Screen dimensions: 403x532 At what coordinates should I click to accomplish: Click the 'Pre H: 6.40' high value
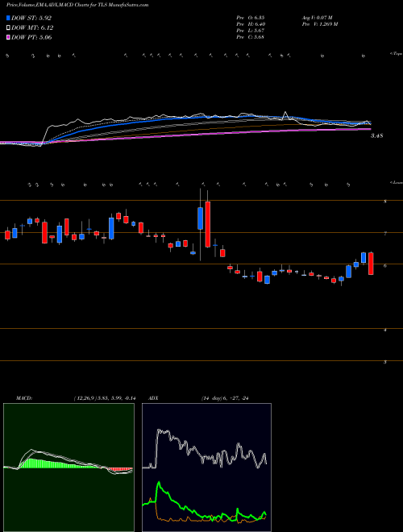(251, 24)
